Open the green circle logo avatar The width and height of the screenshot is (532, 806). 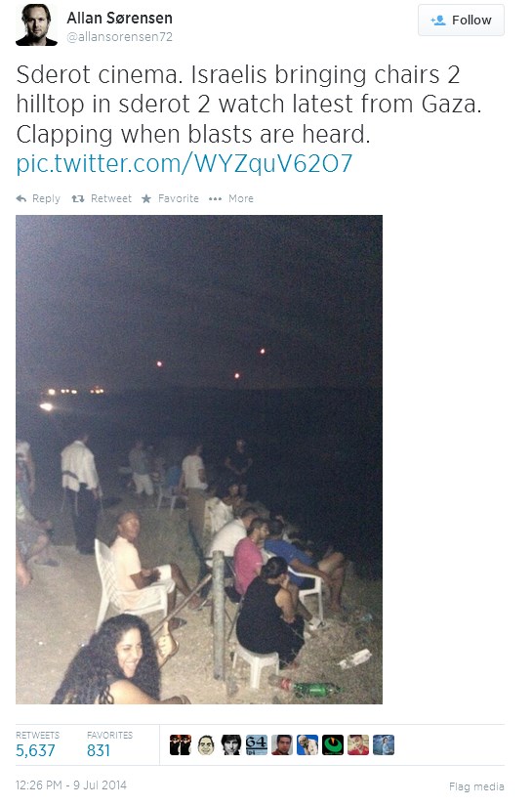click(x=333, y=744)
